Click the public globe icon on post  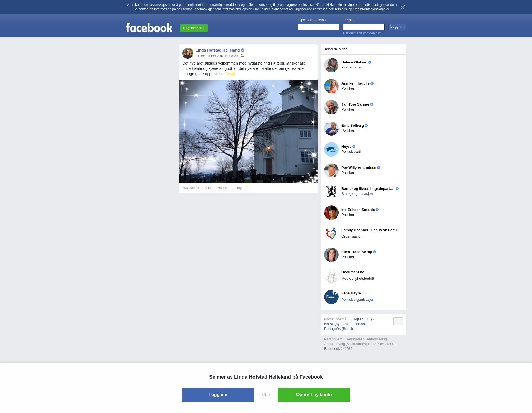point(242,56)
